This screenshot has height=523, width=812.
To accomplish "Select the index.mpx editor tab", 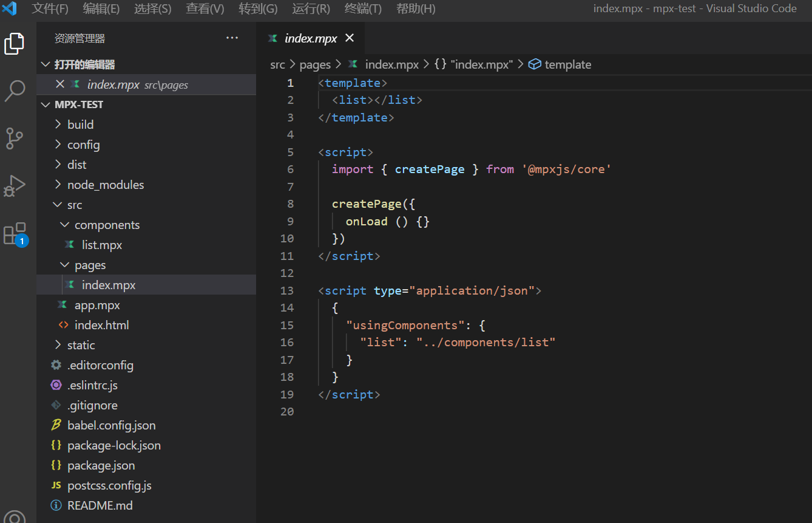I will tap(311, 38).
